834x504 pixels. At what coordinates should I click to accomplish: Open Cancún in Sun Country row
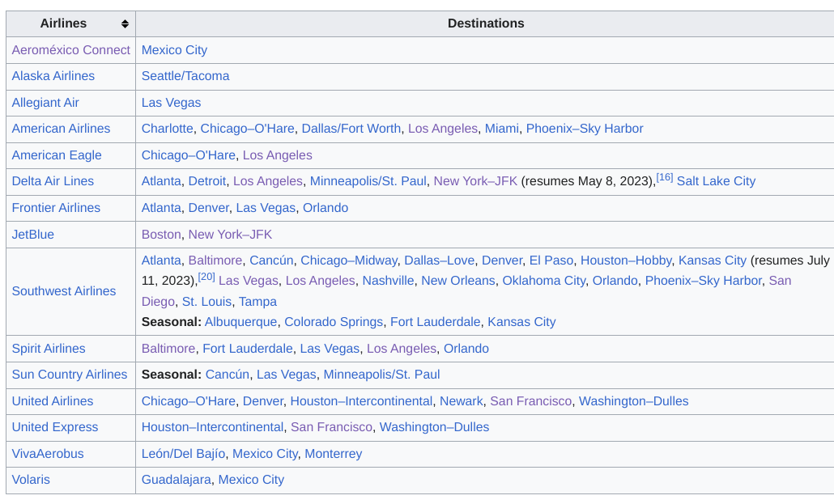point(227,375)
